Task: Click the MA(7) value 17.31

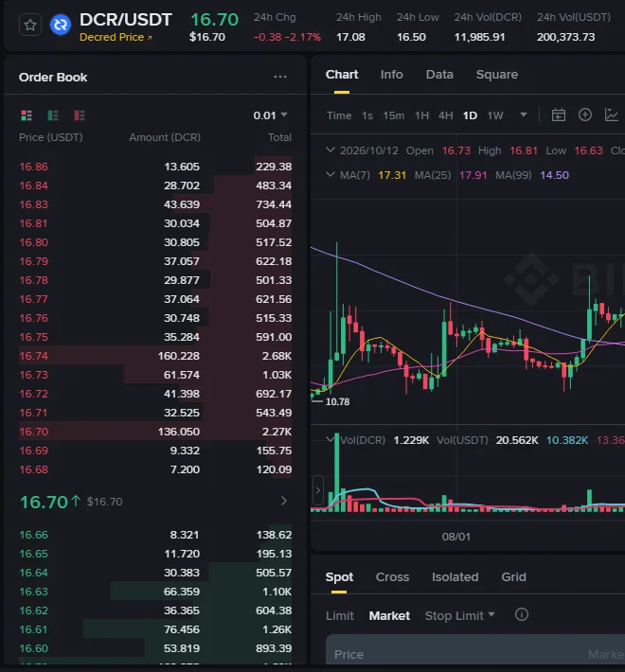Action: pyautogui.click(x=392, y=175)
